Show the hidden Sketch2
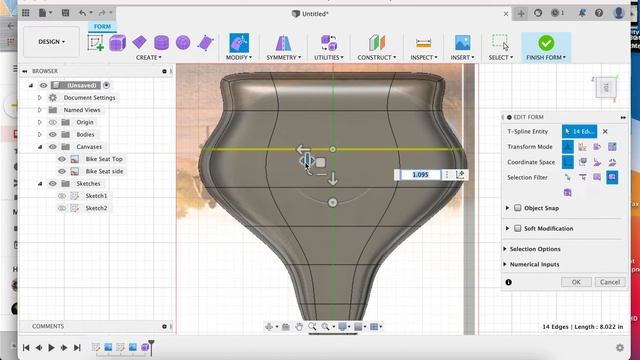 pyautogui.click(x=62, y=208)
